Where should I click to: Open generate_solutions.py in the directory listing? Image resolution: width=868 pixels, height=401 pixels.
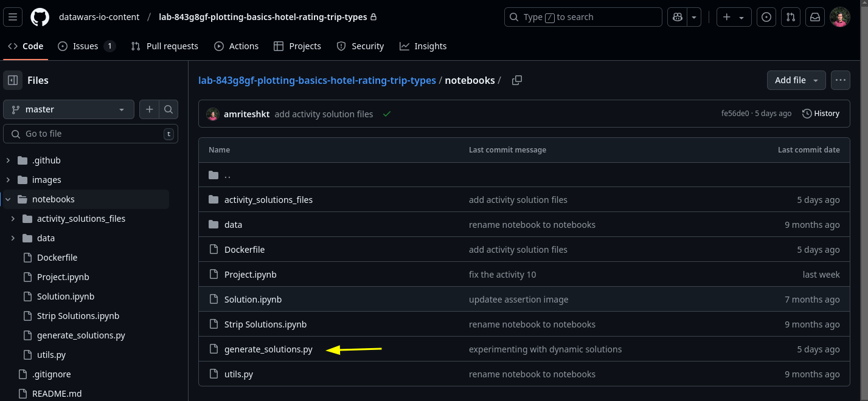click(268, 349)
